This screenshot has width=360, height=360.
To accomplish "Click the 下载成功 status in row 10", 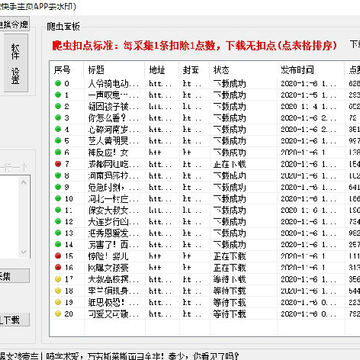I will [x=230, y=199].
